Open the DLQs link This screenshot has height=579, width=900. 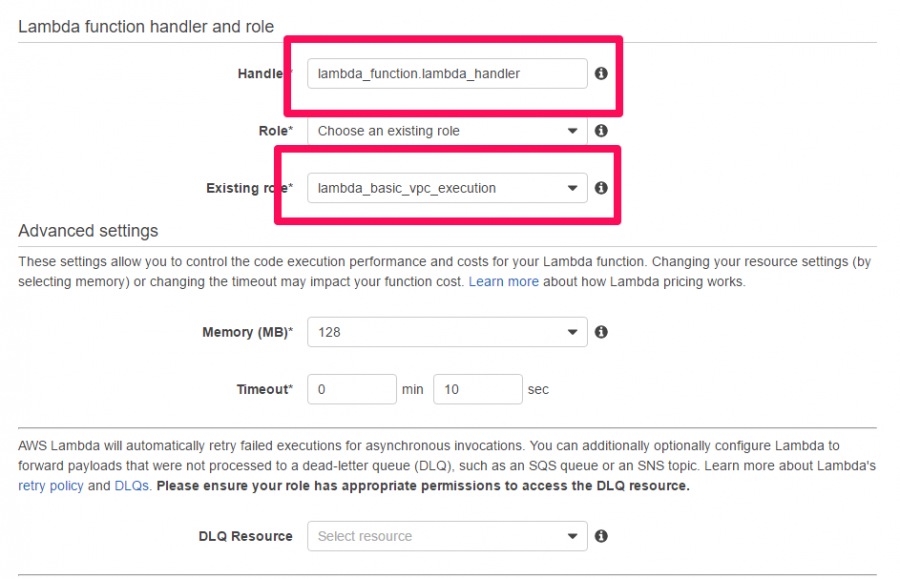pyautogui.click(x=131, y=486)
